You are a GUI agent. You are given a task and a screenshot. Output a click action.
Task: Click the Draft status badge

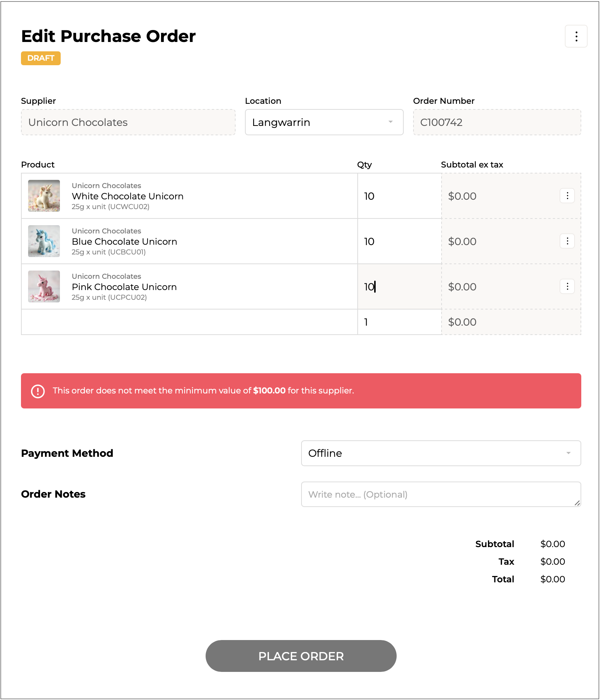point(41,58)
